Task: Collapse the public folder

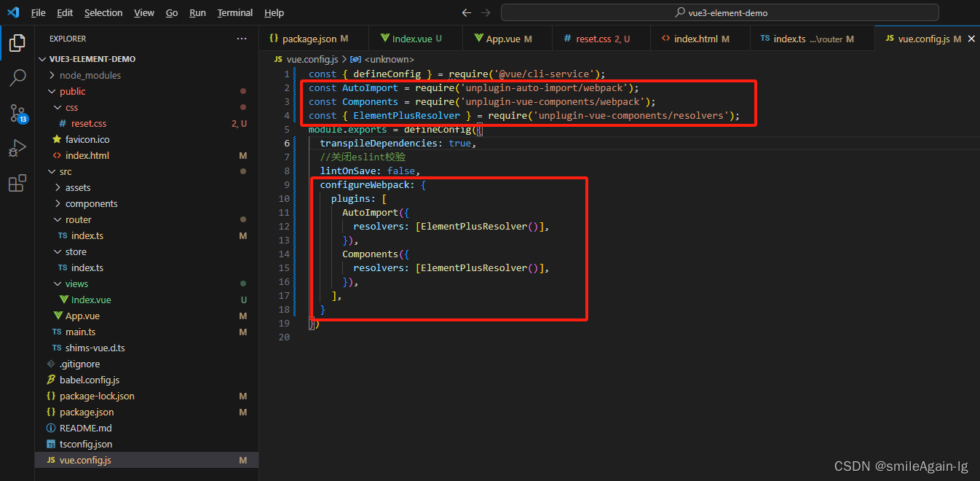Action: (x=72, y=91)
